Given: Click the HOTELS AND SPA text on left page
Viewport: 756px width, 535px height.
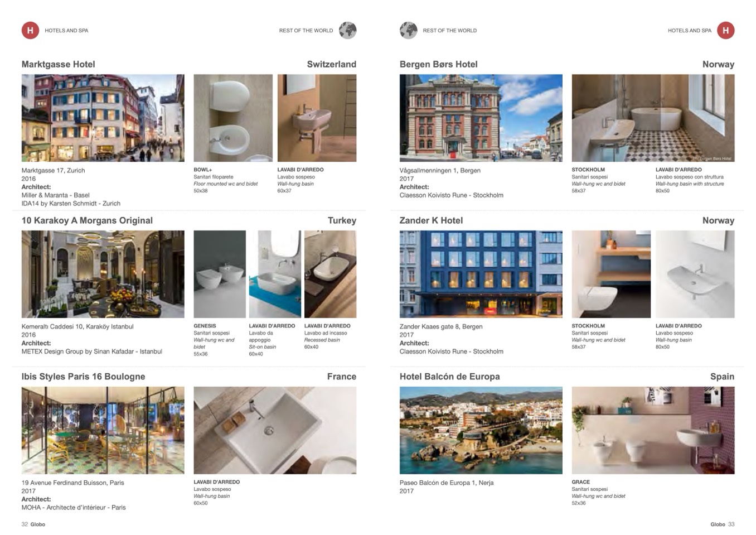Looking at the screenshot, I should point(66,31).
